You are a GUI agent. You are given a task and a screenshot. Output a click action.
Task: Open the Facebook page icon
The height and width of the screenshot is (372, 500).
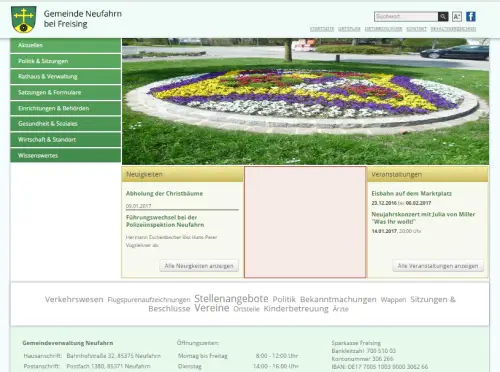point(471,16)
